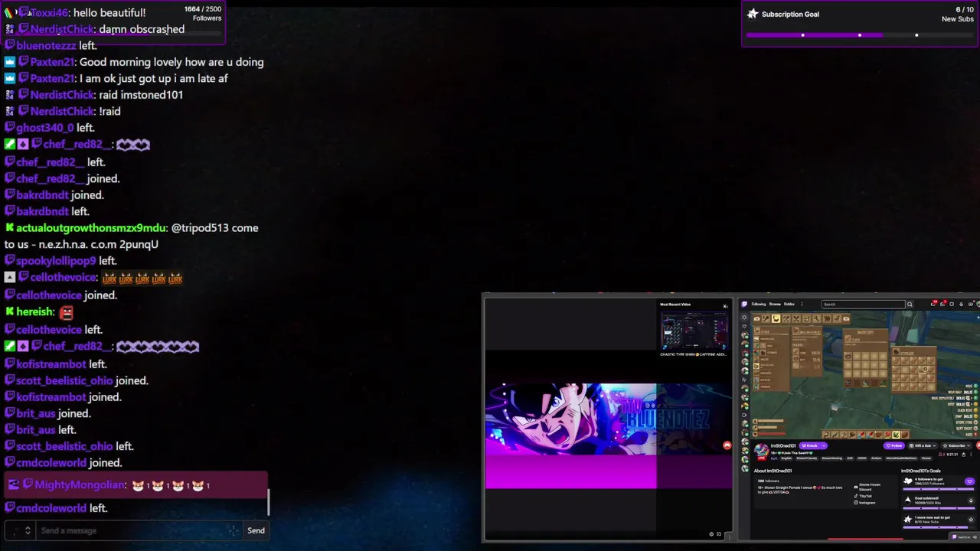Open Twitch notifications icon with red badge
The height and width of the screenshot is (551, 980).
tap(934, 303)
